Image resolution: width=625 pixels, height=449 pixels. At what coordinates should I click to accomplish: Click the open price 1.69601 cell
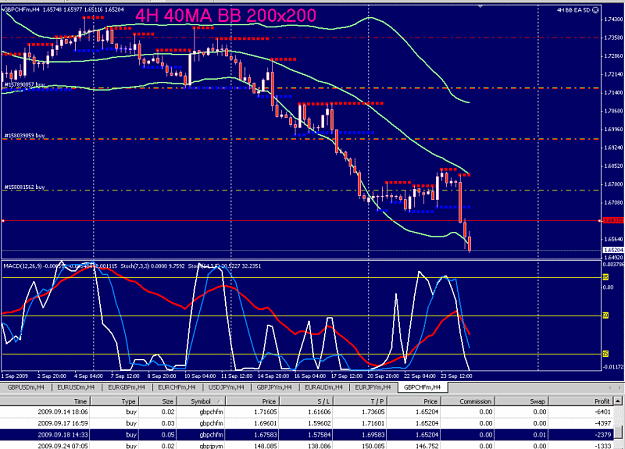[265, 423]
